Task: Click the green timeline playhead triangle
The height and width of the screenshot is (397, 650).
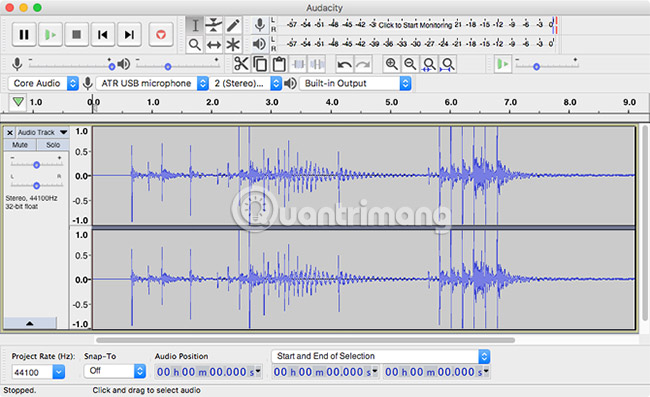Action: 17,102
